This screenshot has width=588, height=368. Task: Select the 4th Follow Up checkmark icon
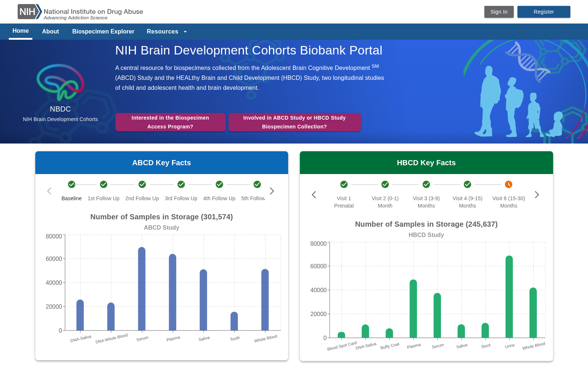click(x=219, y=184)
